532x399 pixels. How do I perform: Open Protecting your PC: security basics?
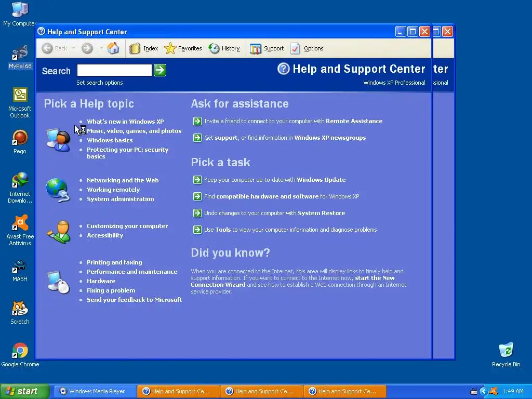tap(128, 153)
